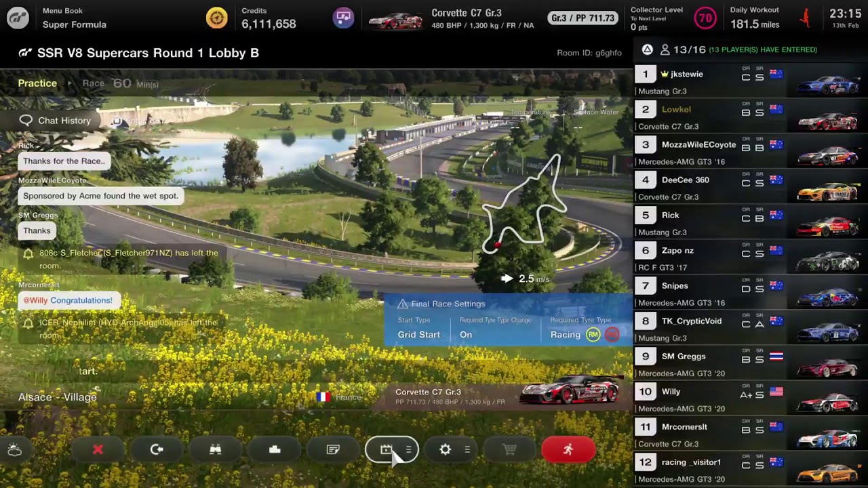Click the crown host icon beside jkstewie
This screenshot has height=488, width=868.
pos(665,74)
